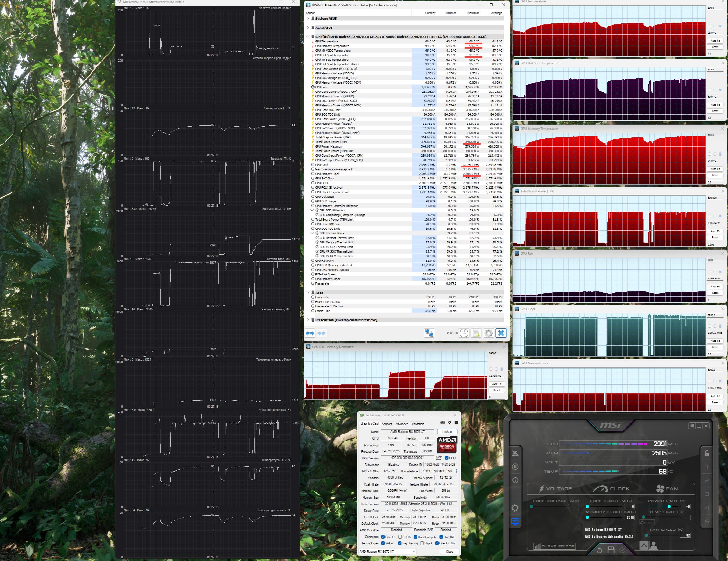
Task: Open HWiNFO sensor settings gear icon
Action: point(488,333)
